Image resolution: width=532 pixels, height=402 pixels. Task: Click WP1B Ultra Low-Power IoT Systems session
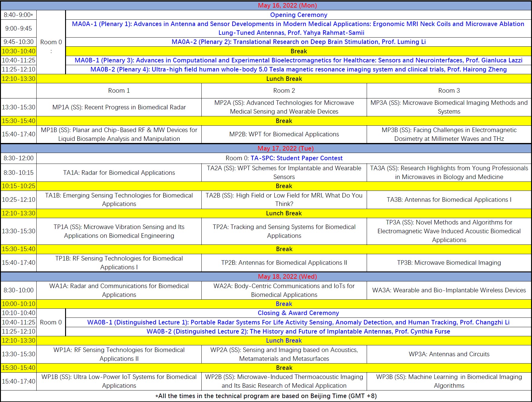pyautogui.click(x=119, y=381)
